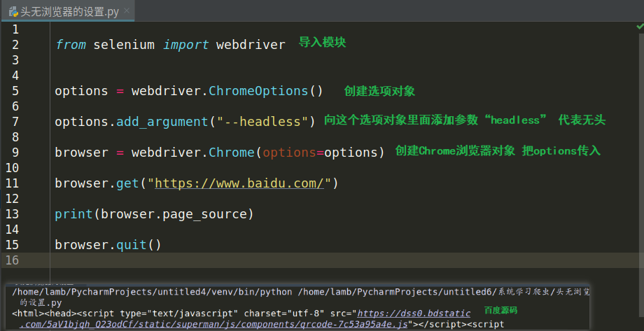Switch to the 头无浏览器的设置.py editor tab
This screenshot has height=331, width=644.
pos(68,11)
